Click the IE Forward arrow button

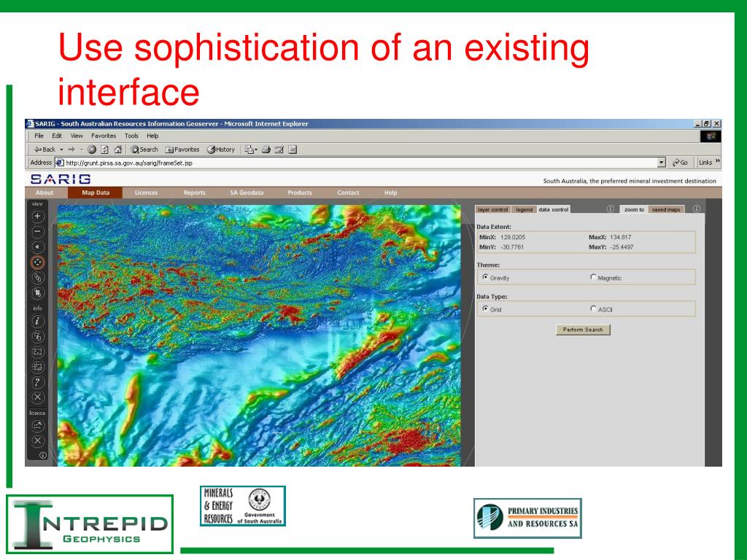pyautogui.click(x=71, y=149)
